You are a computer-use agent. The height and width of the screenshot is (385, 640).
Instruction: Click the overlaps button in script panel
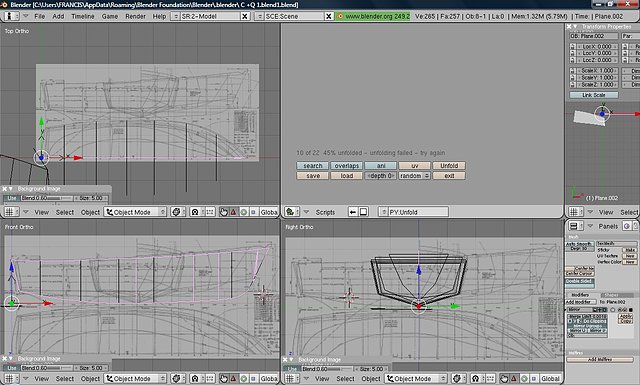[347, 166]
